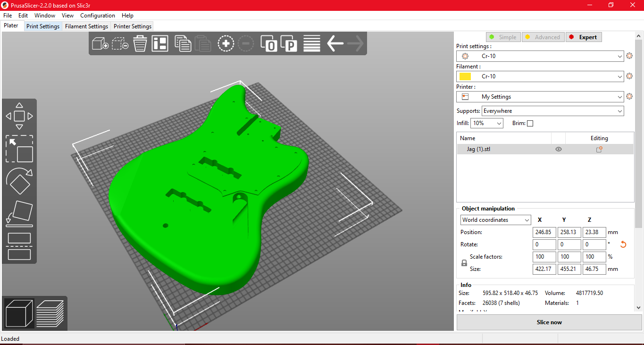Add an instance with the plus circle icon
The width and height of the screenshot is (644, 345).
pos(226,43)
